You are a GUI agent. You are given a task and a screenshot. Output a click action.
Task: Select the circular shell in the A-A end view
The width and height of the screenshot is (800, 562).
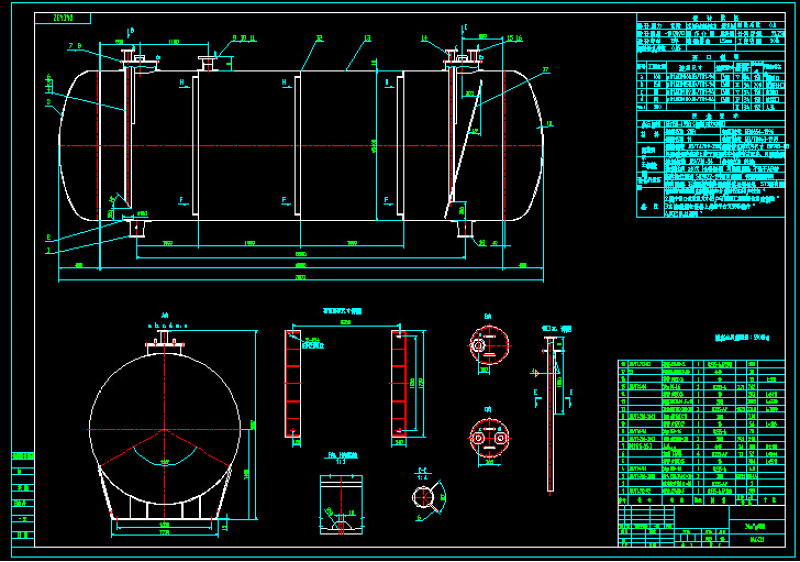point(165,427)
